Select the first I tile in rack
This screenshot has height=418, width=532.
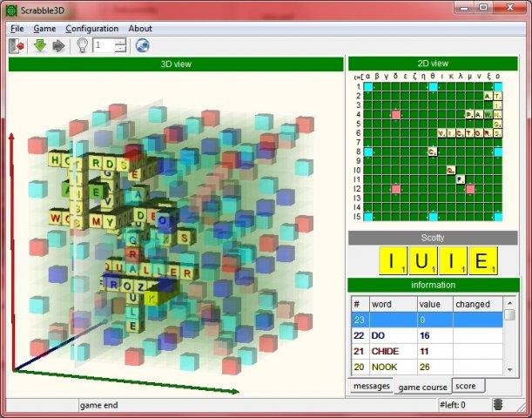pyautogui.click(x=393, y=260)
